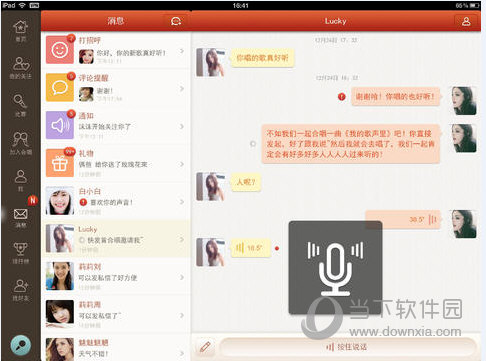The image size is (486, 361).
Task: Open 白小白's avatar in the message list
Action: pyautogui.click(x=60, y=201)
